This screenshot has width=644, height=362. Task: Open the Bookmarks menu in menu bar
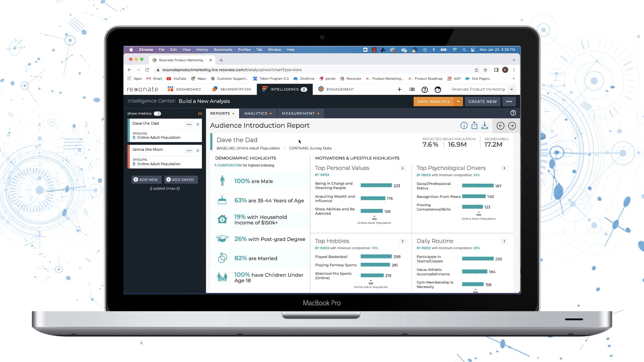click(223, 50)
